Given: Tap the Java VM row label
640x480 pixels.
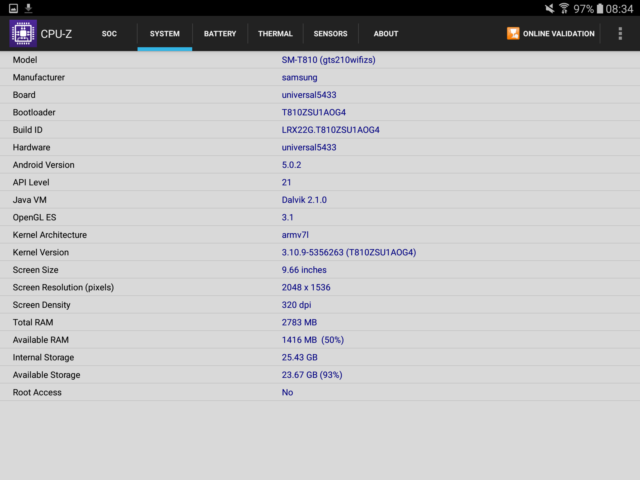Looking at the screenshot, I should click(x=30, y=200).
